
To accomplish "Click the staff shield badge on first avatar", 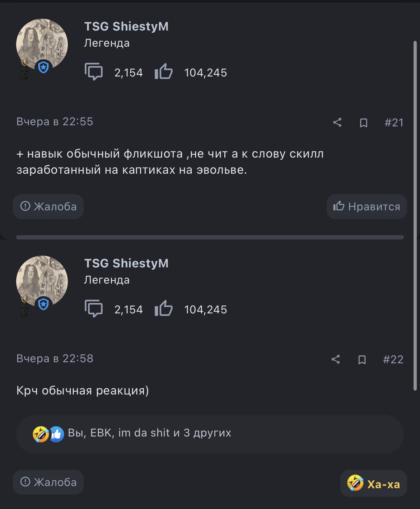I will (43, 67).
